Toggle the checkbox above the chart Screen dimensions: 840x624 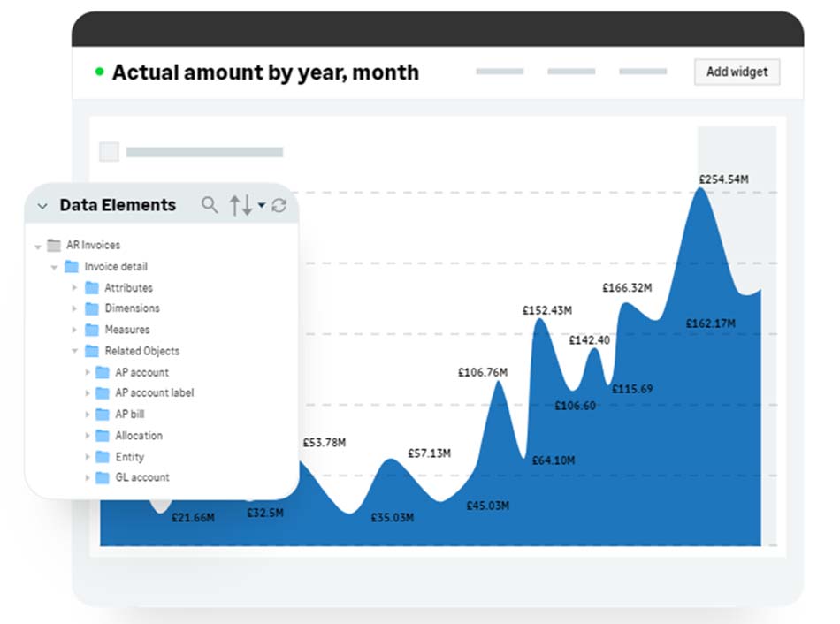pos(110,152)
